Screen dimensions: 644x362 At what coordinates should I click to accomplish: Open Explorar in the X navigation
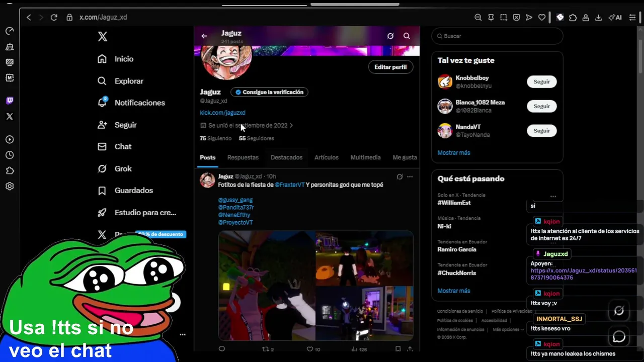tap(120, 81)
